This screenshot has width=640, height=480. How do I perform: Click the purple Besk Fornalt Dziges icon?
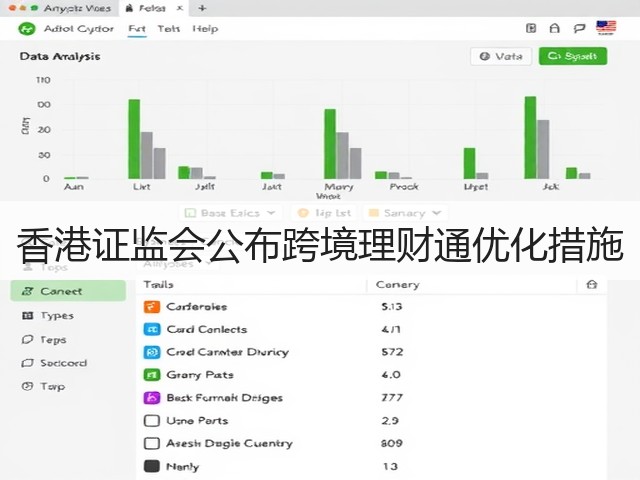(x=152, y=398)
